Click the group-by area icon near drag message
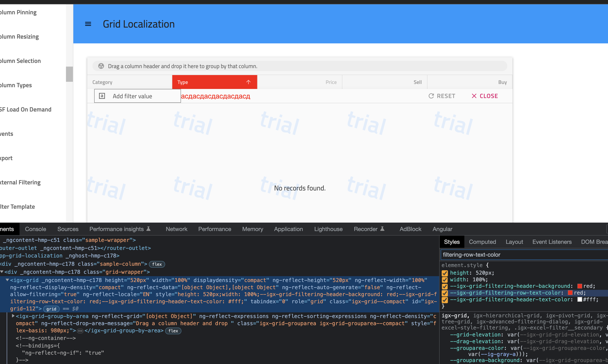 [101, 66]
